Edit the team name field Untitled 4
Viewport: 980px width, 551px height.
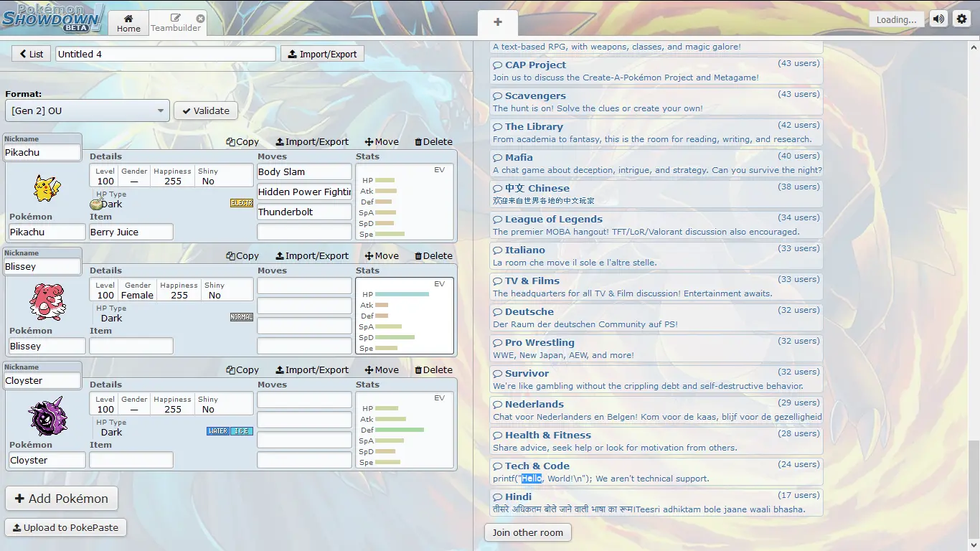point(165,54)
